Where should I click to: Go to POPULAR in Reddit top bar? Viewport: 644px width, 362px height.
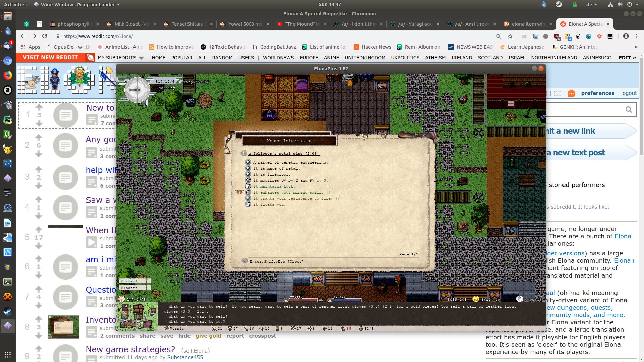(181, 58)
